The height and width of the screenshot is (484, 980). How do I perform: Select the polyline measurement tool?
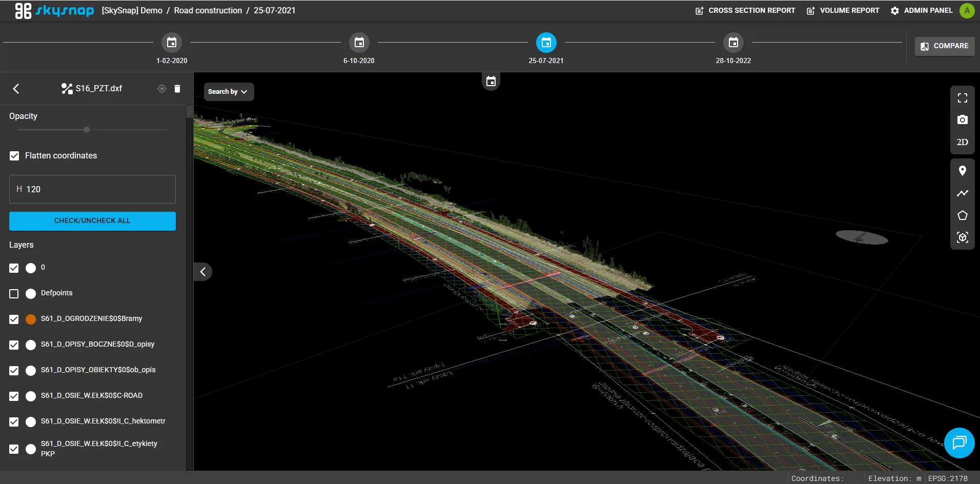(x=962, y=193)
